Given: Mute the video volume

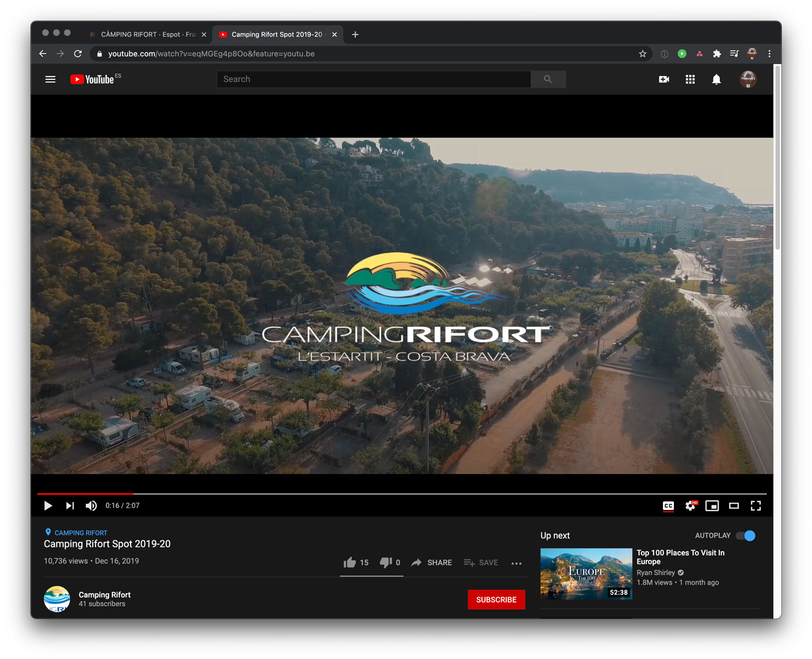Looking at the screenshot, I should (91, 506).
